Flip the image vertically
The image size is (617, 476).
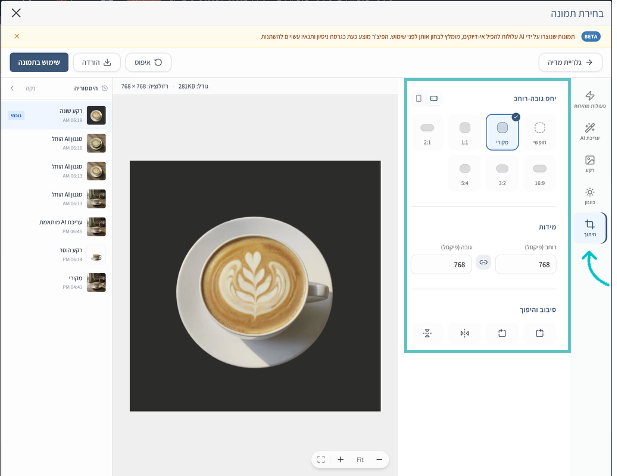[x=427, y=333]
